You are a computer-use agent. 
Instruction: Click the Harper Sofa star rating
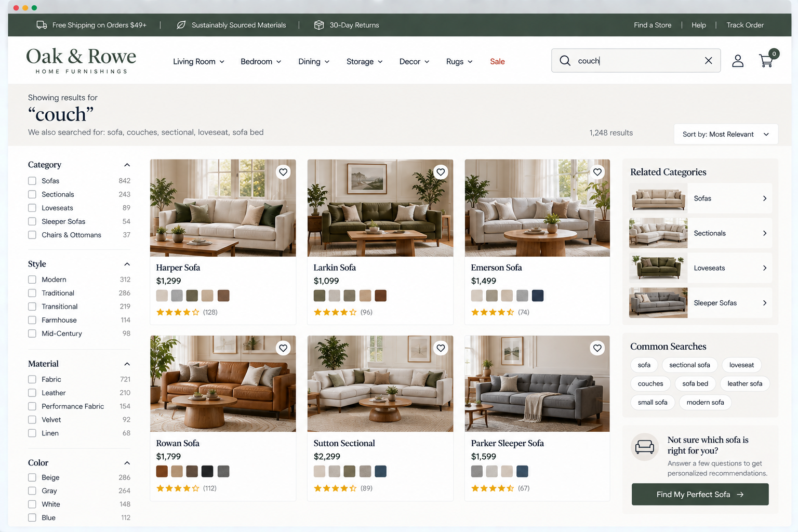[x=178, y=312]
